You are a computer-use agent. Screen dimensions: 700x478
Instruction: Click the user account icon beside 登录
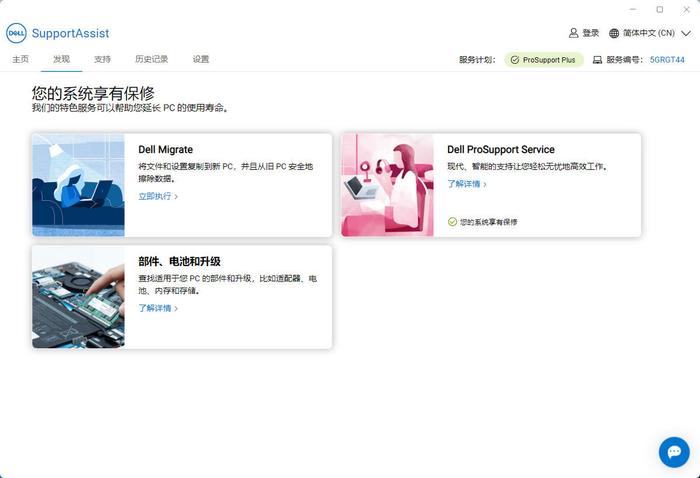click(573, 33)
